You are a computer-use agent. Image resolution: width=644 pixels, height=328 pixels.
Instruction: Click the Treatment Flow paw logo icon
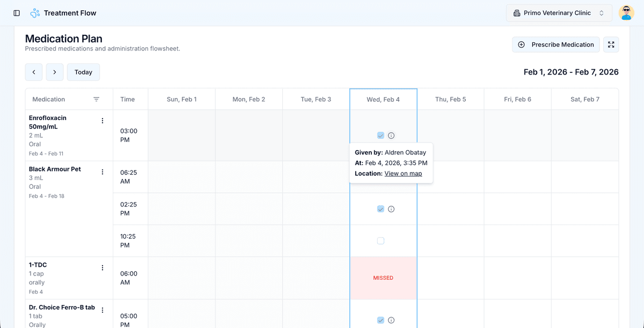pos(34,12)
